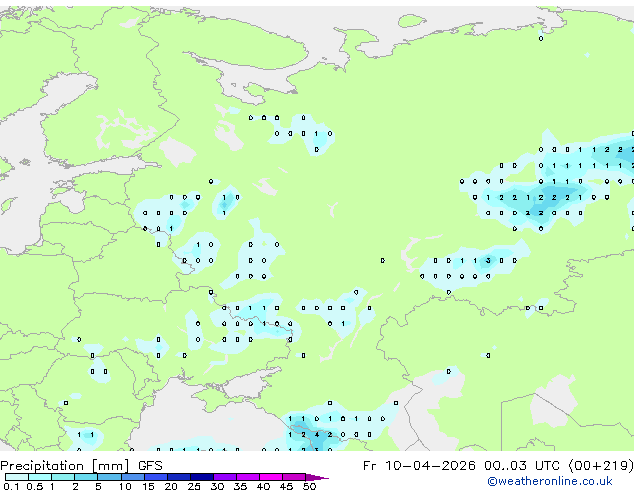Select the 35–40 mm violet swatch
634x490 pixels.
point(248,477)
